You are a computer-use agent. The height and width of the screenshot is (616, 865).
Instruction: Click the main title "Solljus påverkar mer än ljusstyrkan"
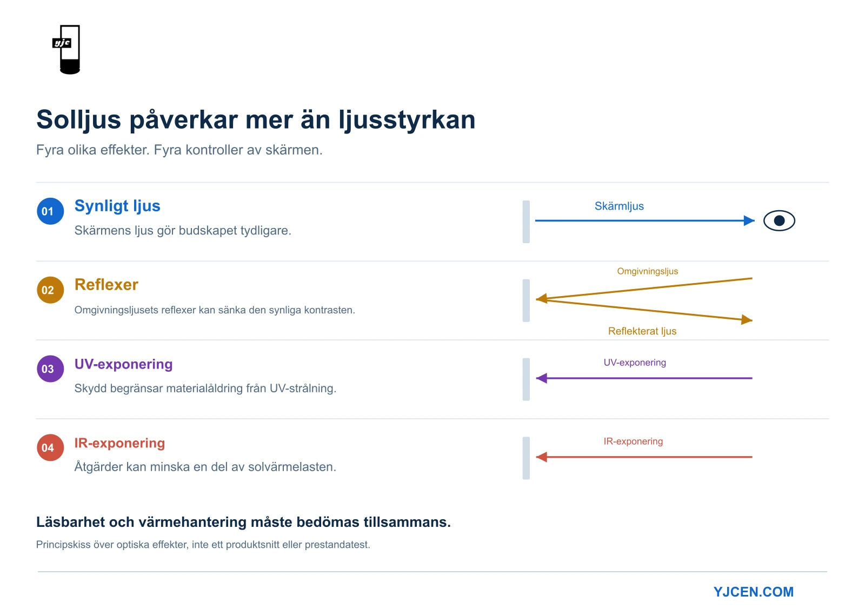(256, 119)
